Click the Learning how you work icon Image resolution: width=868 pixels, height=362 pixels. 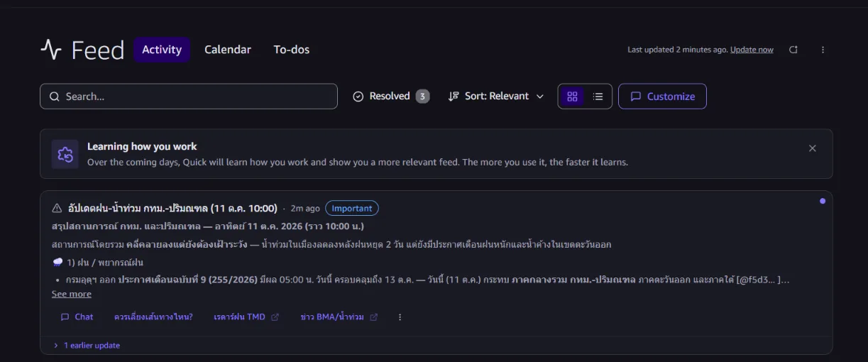65,154
